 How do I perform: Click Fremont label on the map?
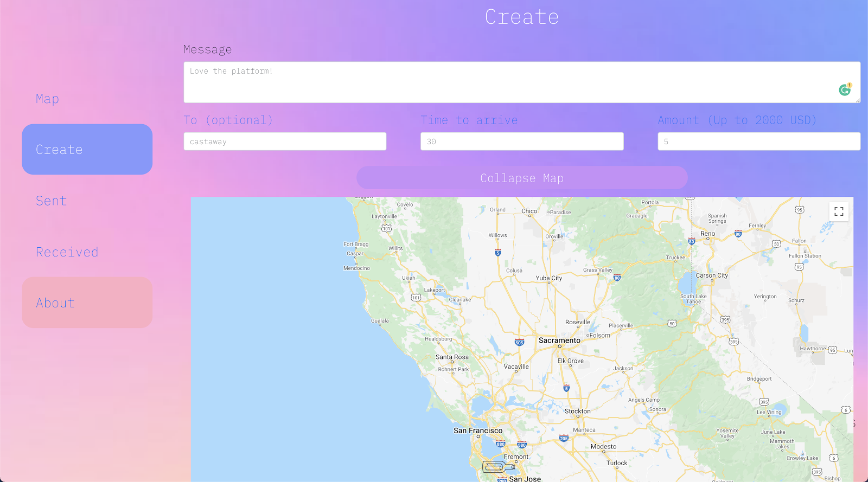point(516,457)
